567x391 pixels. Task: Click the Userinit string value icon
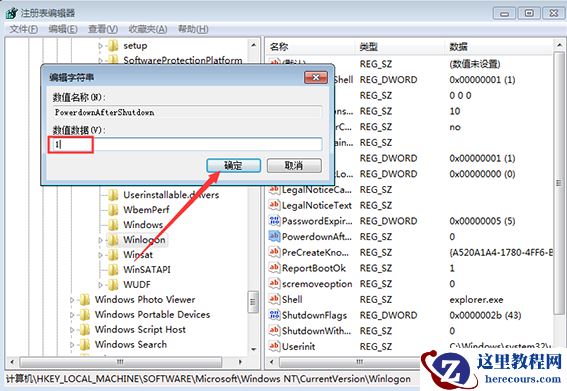[x=274, y=347]
